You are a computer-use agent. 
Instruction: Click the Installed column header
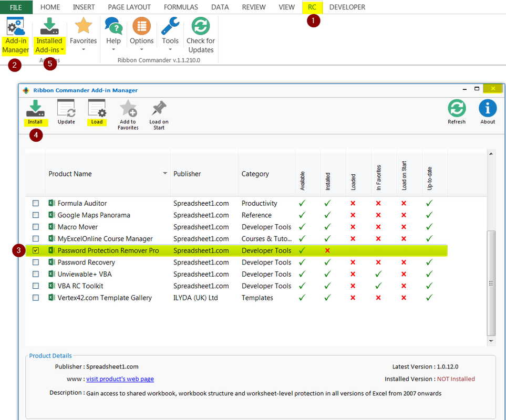coord(333,174)
